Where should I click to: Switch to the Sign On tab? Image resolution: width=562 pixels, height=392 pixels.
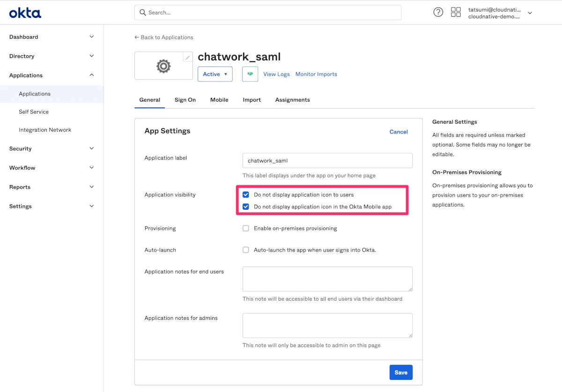[x=185, y=100]
